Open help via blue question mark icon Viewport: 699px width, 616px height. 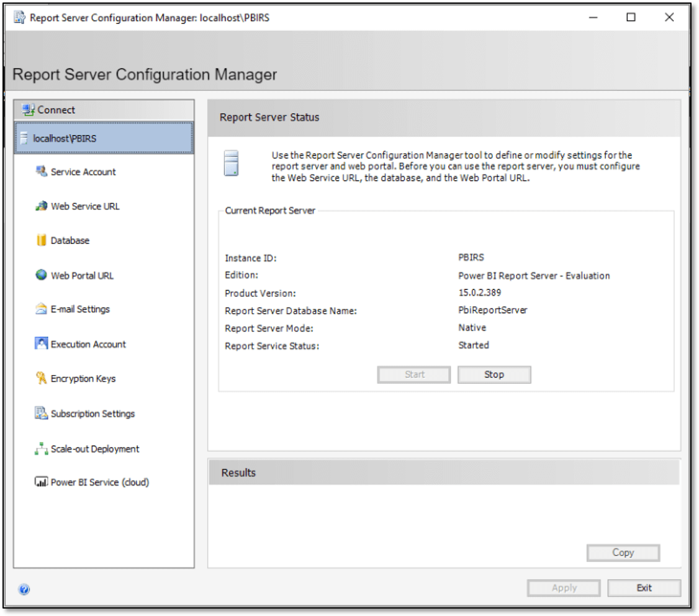pyautogui.click(x=24, y=589)
